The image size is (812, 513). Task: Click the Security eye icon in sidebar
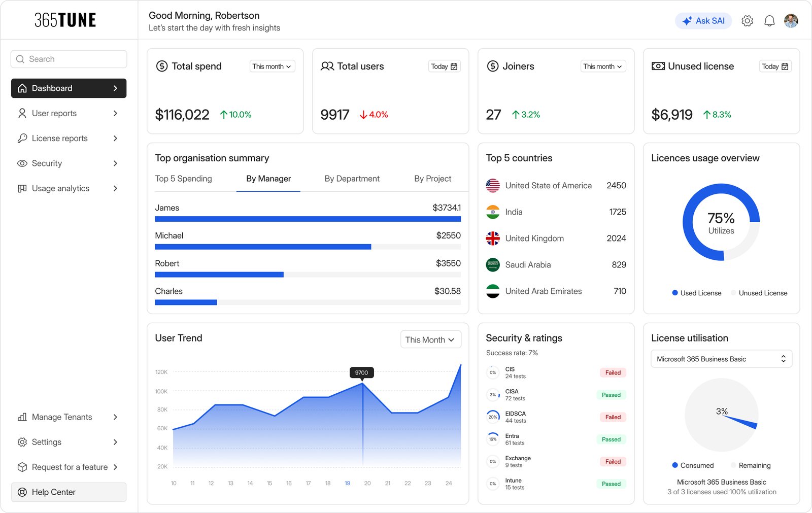pyautogui.click(x=22, y=163)
